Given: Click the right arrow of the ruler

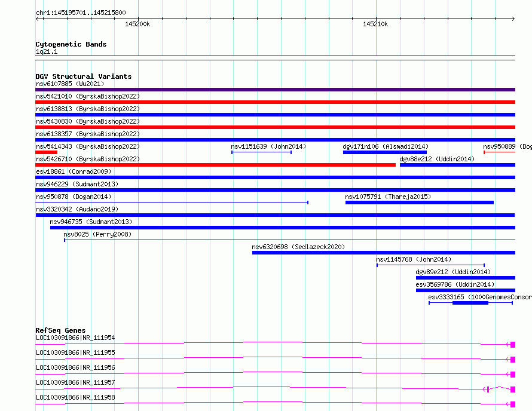Looking at the screenshot, I should point(513,19).
